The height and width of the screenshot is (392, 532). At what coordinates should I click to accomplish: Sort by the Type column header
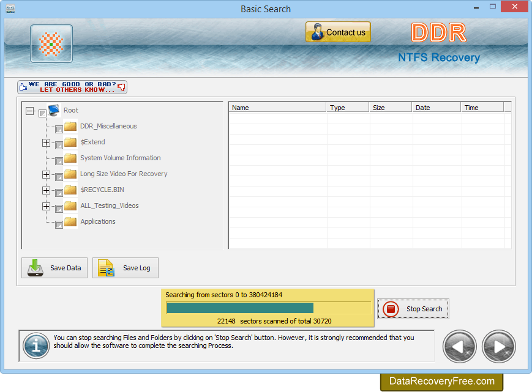(348, 108)
